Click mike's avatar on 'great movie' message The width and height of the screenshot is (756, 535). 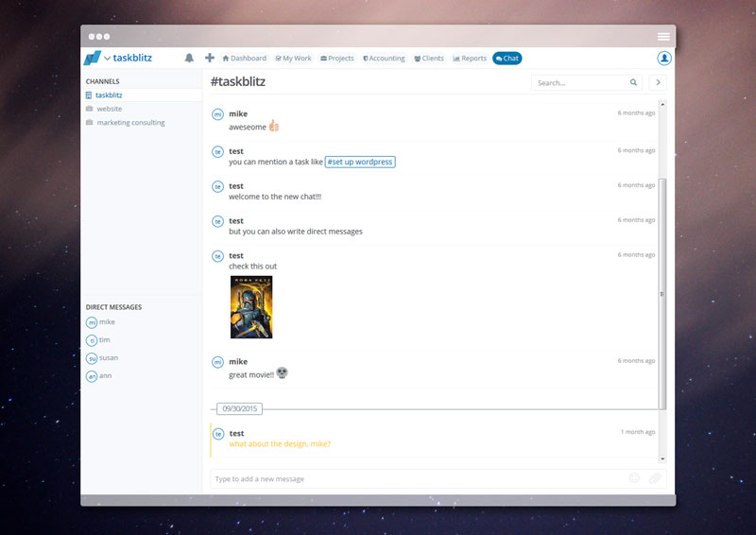pyautogui.click(x=218, y=362)
